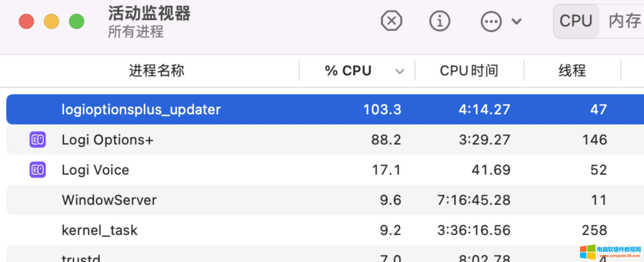Viewport: 644px width, 262px height.
Task: Expand the chevron beside the ellipsis button
Action: pyautogui.click(x=517, y=21)
